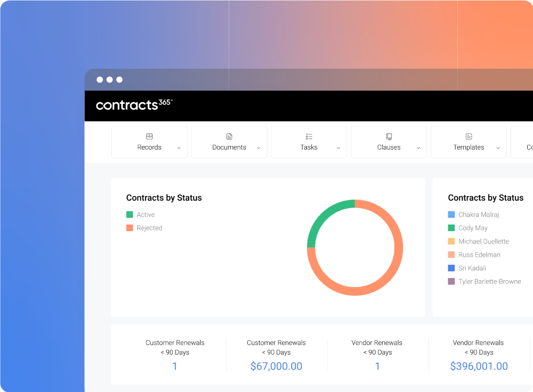The image size is (533, 392).
Task: Click the Customer Renewals count of 1
Action: pos(175,366)
